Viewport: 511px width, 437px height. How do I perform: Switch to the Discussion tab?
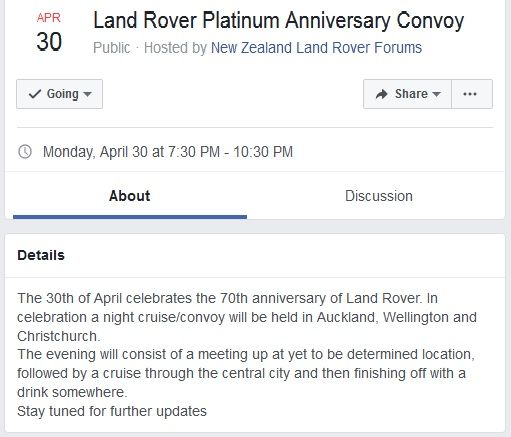point(379,196)
